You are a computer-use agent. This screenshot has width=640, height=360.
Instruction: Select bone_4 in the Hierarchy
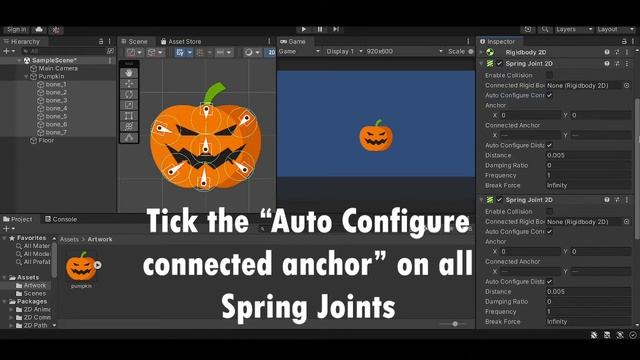[56, 108]
